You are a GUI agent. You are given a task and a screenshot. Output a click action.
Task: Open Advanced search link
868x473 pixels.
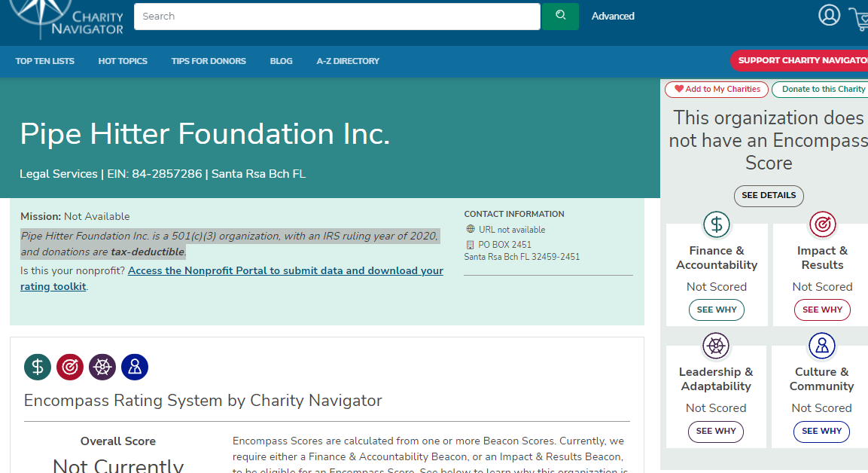(x=613, y=16)
